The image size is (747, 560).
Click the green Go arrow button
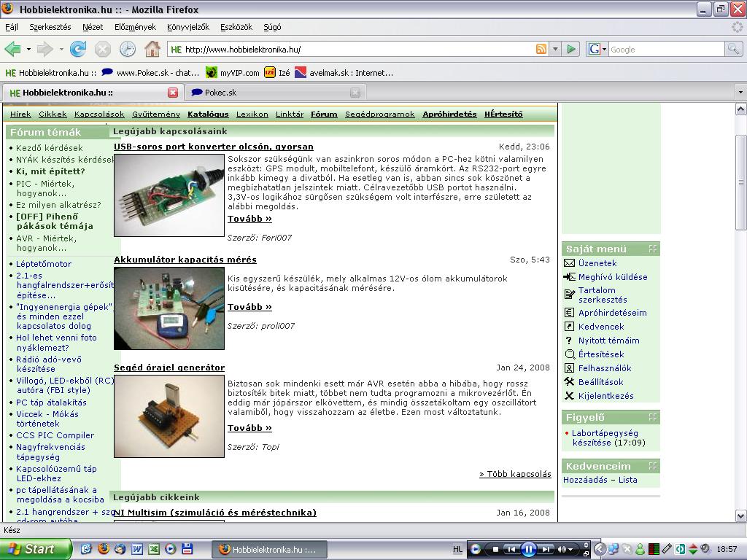point(570,49)
